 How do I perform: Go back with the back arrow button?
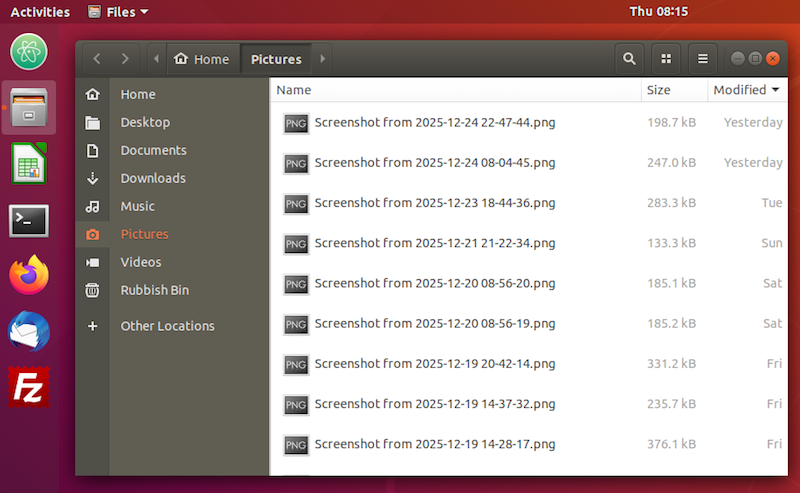(97, 59)
